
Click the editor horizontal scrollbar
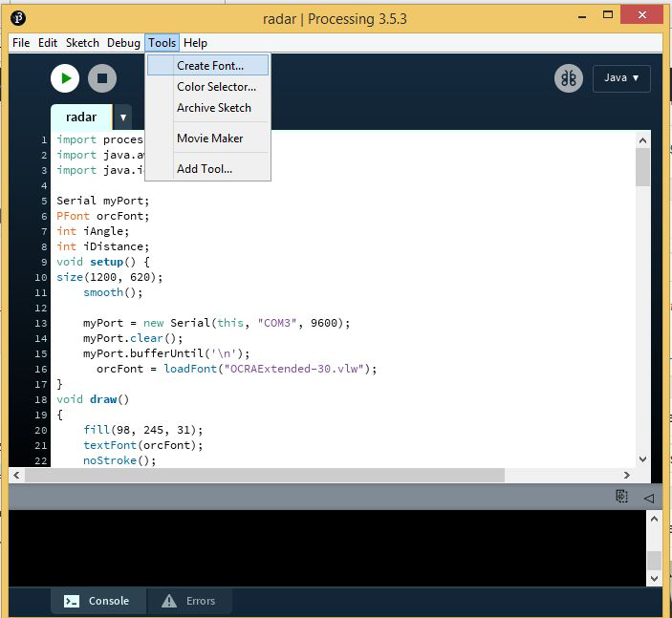coord(258,475)
